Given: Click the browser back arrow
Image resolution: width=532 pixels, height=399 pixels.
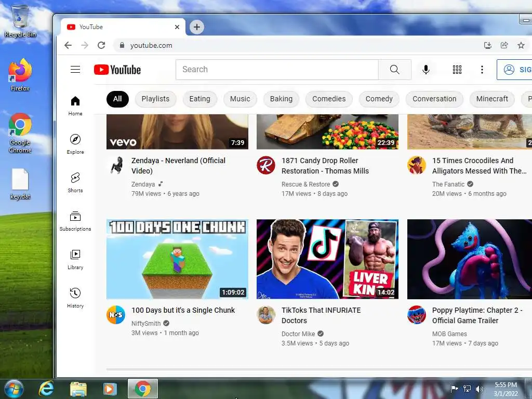Looking at the screenshot, I should [68, 45].
